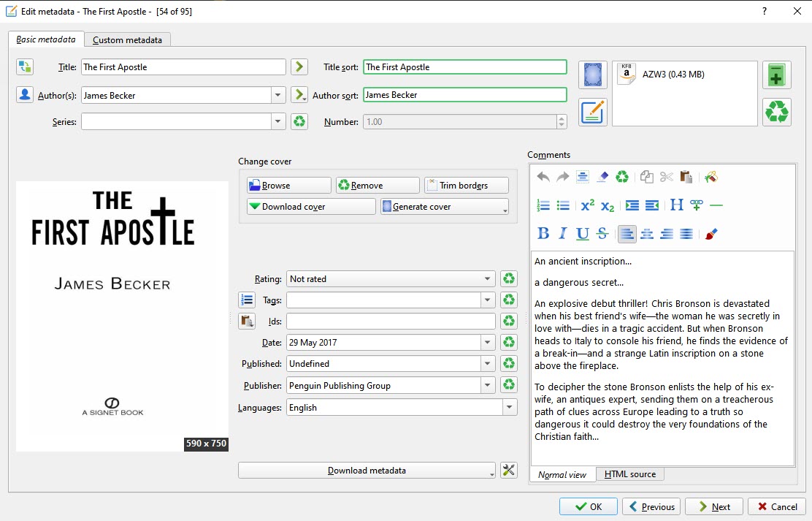This screenshot has width=812, height=521.
Task: Generate title sort from the title
Action: [x=299, y=67]
